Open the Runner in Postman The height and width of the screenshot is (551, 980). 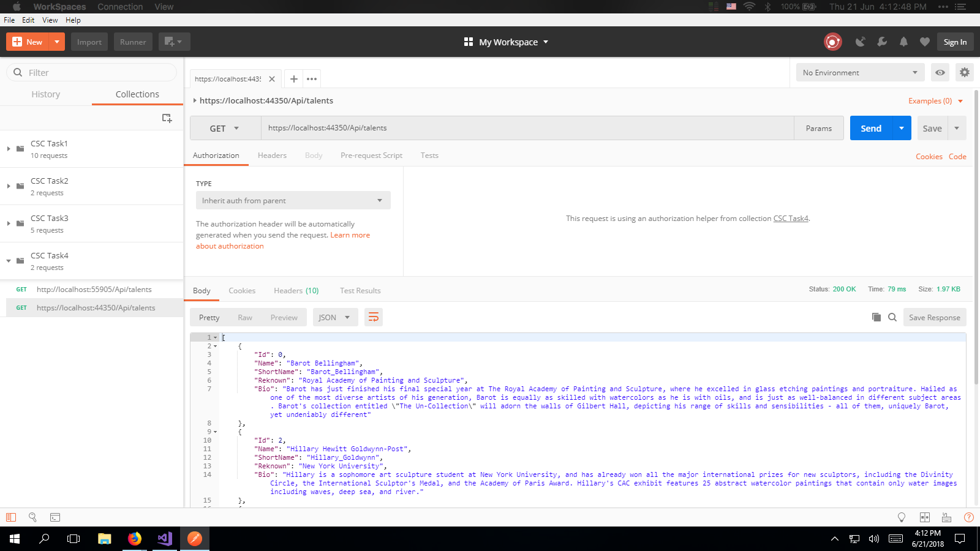(132, 42)
